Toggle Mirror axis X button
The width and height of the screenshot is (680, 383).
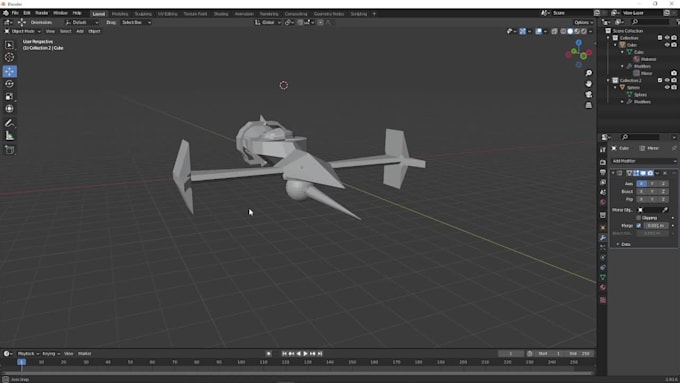tap(641, 184)
